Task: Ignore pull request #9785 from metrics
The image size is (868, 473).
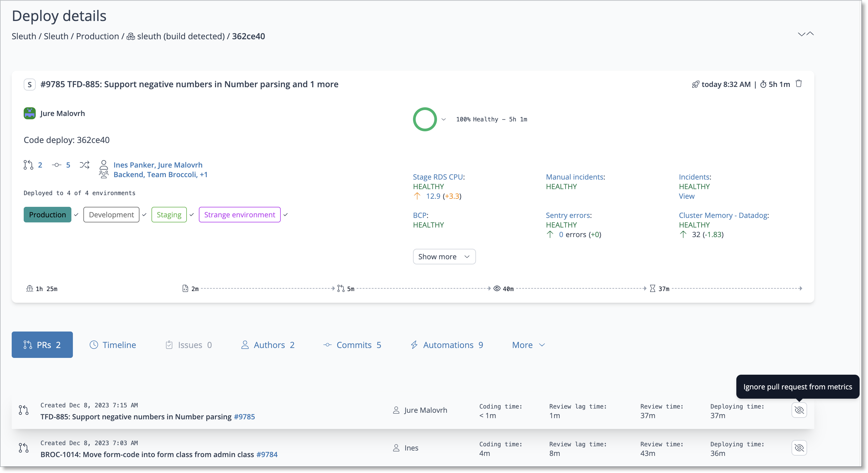Action: pos(799,410)
